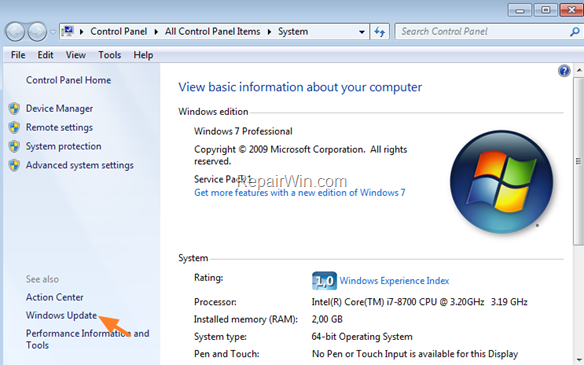Open the Tools menu
584x365 pixels.
click(x=110, y=55)
